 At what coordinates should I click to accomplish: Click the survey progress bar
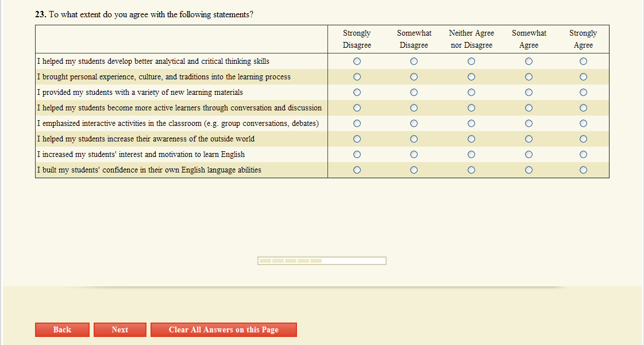322,261
